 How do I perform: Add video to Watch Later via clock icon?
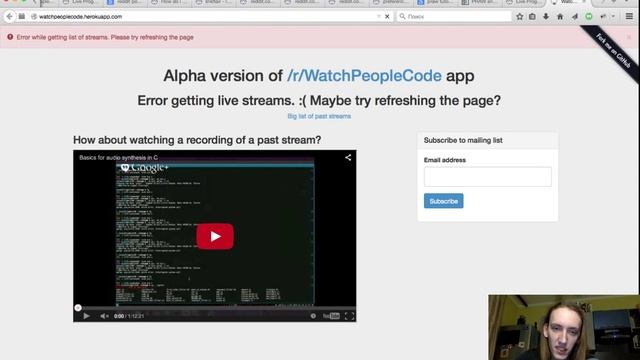[313, 316]
